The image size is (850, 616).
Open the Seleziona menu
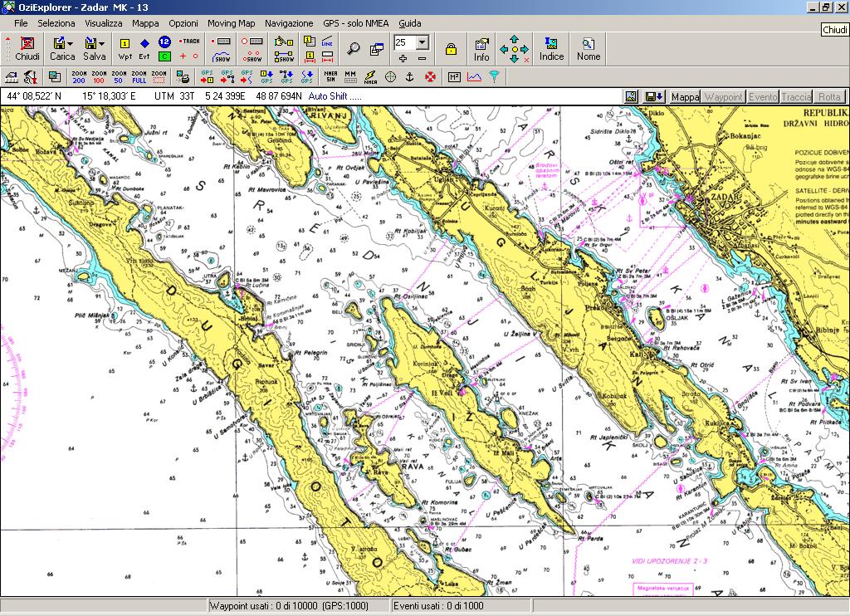[x=56, y=23]
